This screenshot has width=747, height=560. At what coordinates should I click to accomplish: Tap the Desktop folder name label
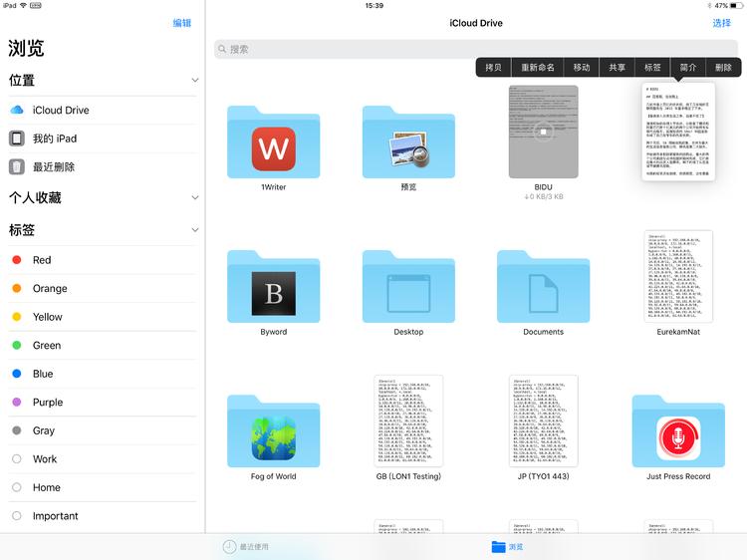pos(408,332)
